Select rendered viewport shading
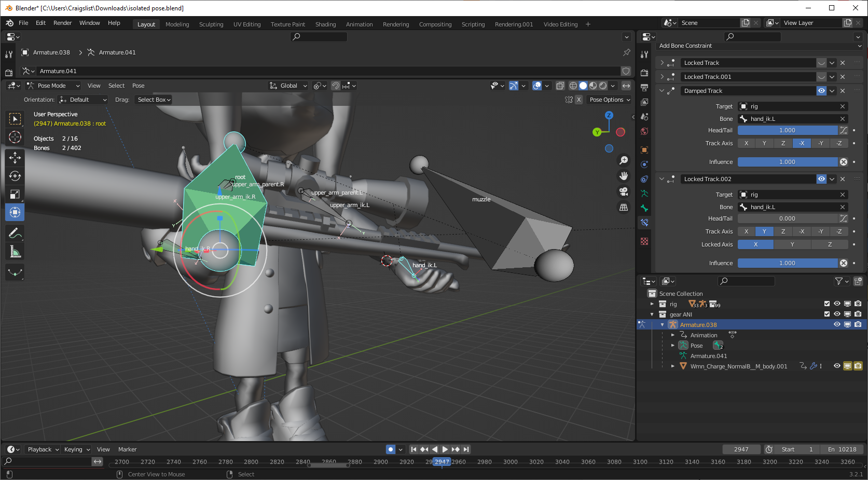 (603, 86)
